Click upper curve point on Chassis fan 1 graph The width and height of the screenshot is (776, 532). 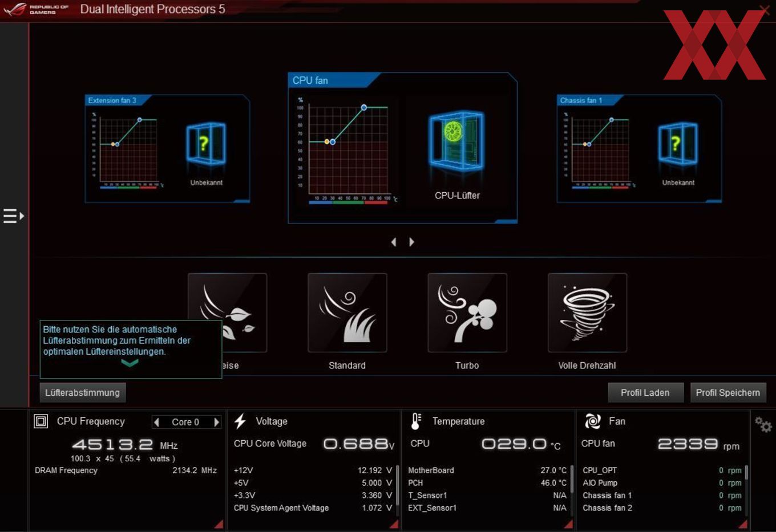click(611, 120)
